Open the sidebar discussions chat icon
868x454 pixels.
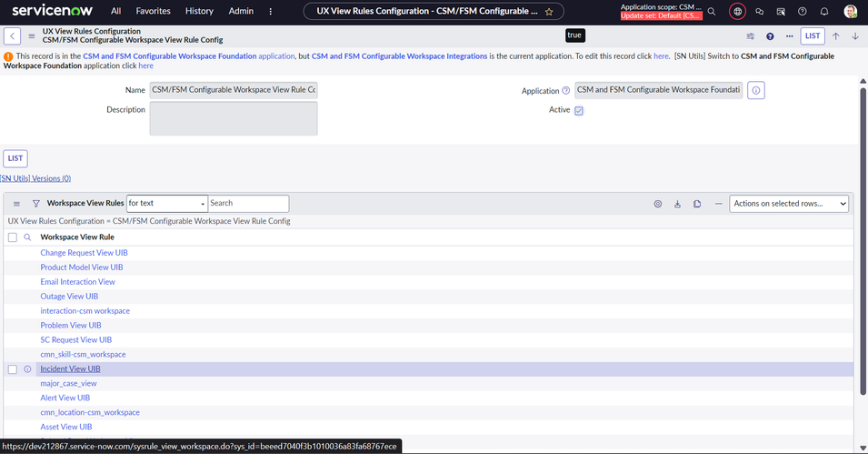tap(760, 11)
